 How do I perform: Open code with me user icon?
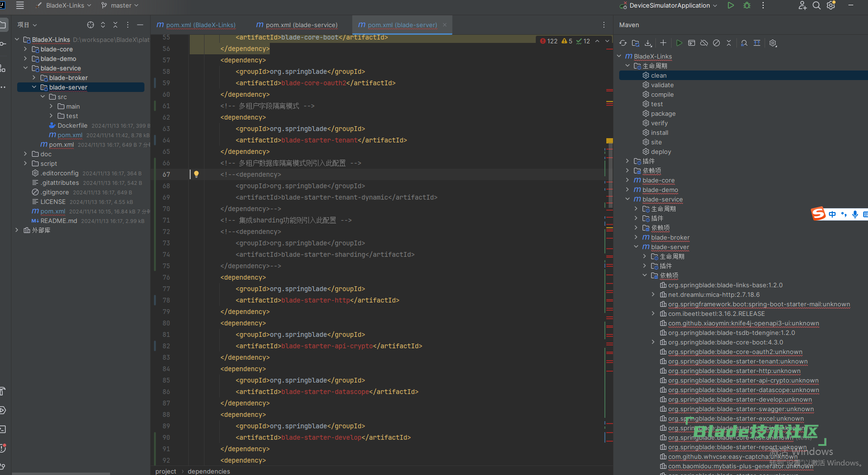(x=803, y=5)
